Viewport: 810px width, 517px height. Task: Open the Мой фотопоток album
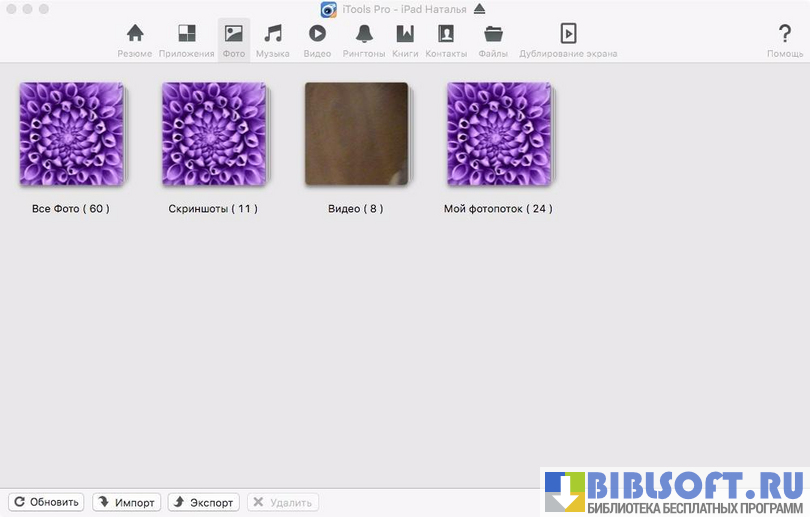(498, 134)
